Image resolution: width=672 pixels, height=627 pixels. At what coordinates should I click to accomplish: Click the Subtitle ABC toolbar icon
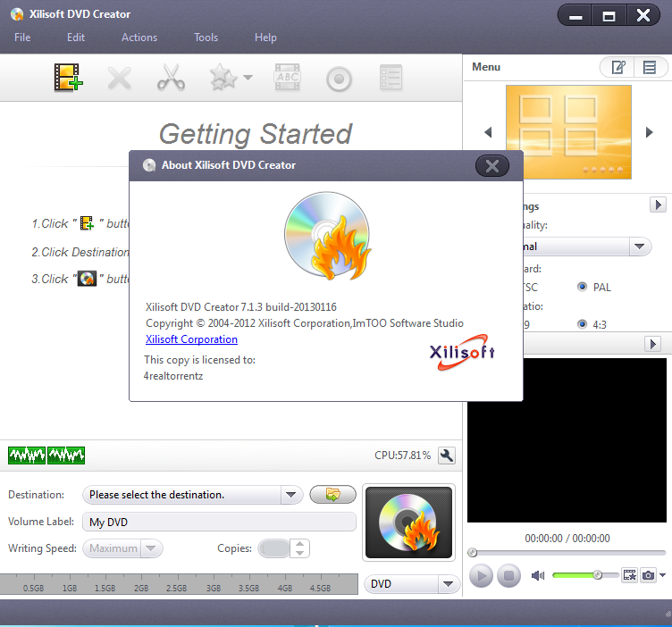click(288, 78)
